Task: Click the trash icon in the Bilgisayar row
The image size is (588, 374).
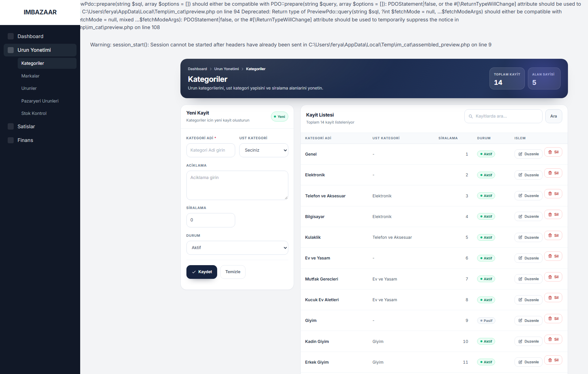Action: point(550,214)
